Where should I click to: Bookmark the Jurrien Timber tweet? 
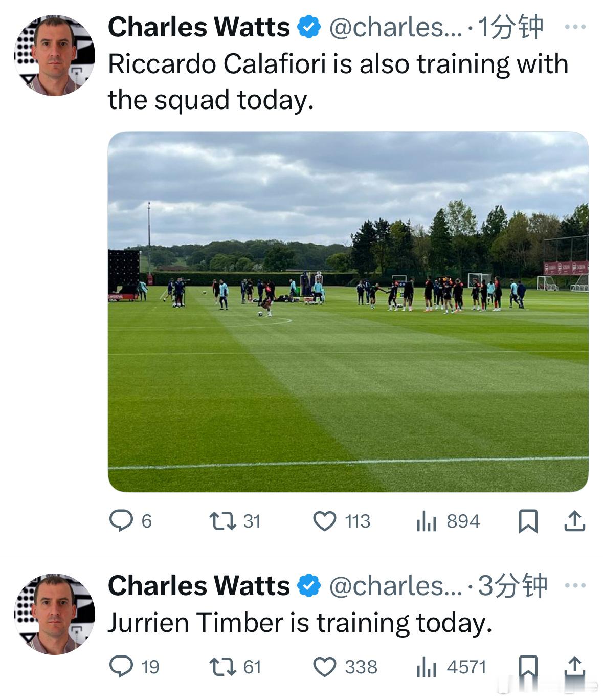click(528, 667)
